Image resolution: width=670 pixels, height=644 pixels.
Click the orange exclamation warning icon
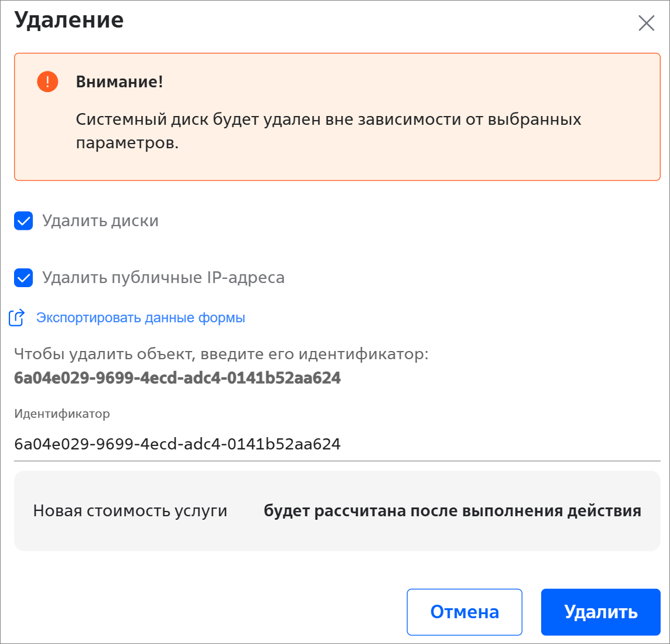click(x=47, y=81)
